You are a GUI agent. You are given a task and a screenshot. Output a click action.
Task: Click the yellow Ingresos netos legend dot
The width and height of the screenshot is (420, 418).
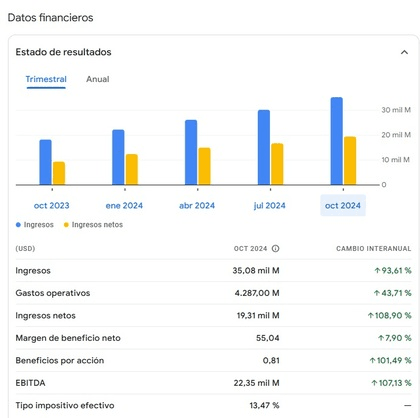pyautogui.click(x=66, y=225)
